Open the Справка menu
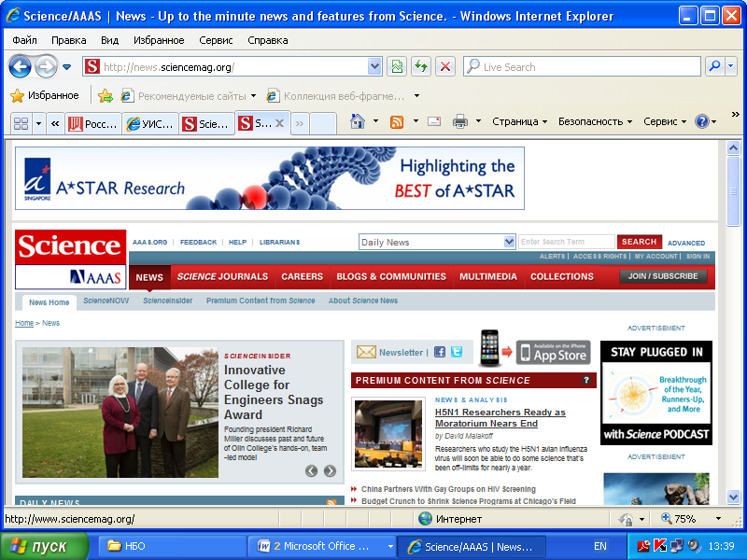 click(x=267, y=40)
